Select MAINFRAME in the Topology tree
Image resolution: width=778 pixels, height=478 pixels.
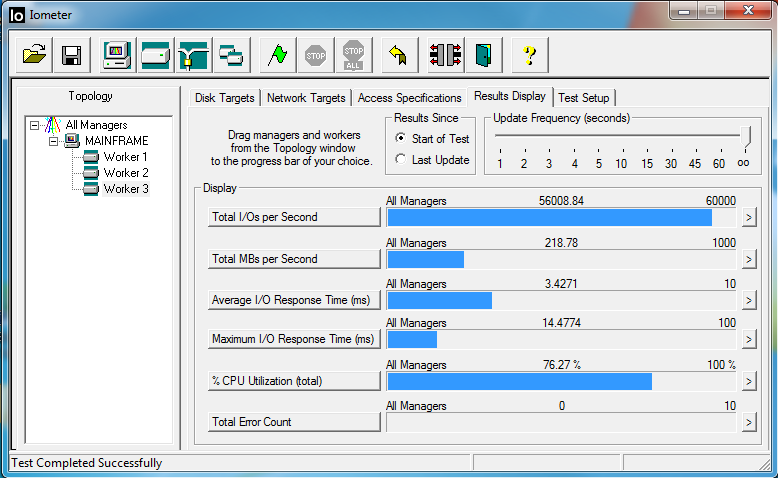click(117, 141)
